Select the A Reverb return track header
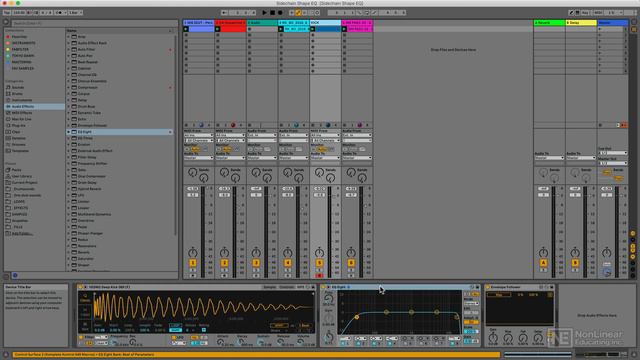640x360 pixels. pyautogui.click(x=549, y=23)
